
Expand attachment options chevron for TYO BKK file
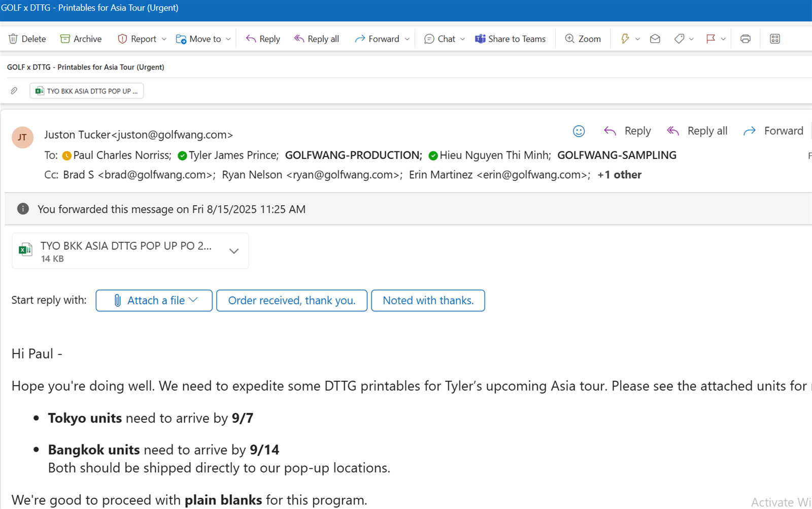coord(233,251)
